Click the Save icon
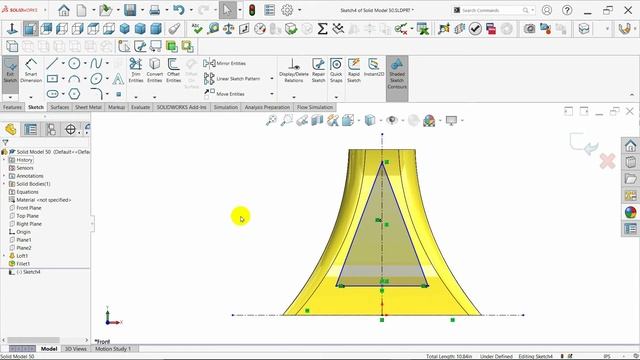 130,10
